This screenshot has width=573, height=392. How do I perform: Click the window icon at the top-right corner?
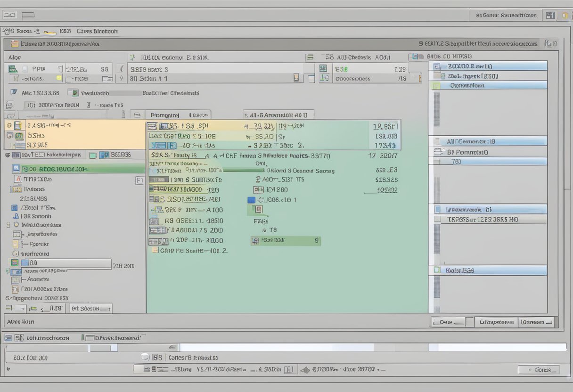(x=550, y=15)
